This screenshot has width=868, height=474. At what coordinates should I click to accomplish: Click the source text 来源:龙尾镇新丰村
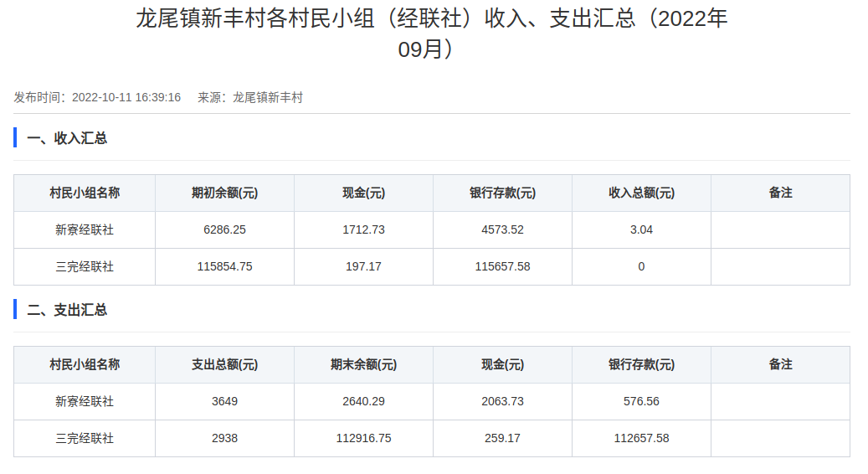click(250, 97)
